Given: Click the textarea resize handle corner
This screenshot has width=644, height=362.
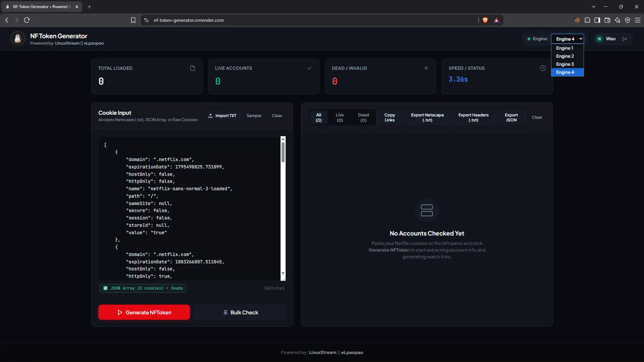Looking at the screenshot, I should pyautogui.click(x=283, y=278).
